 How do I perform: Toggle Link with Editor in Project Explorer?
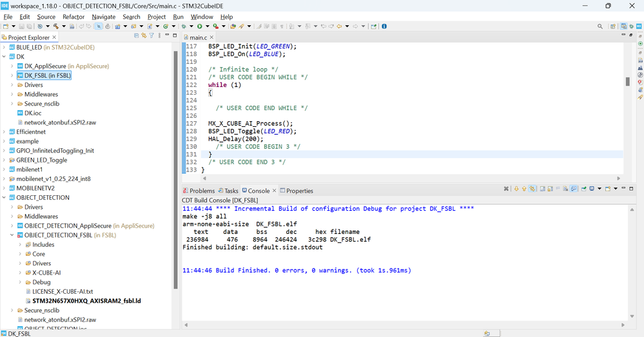[x=144, y=36]
